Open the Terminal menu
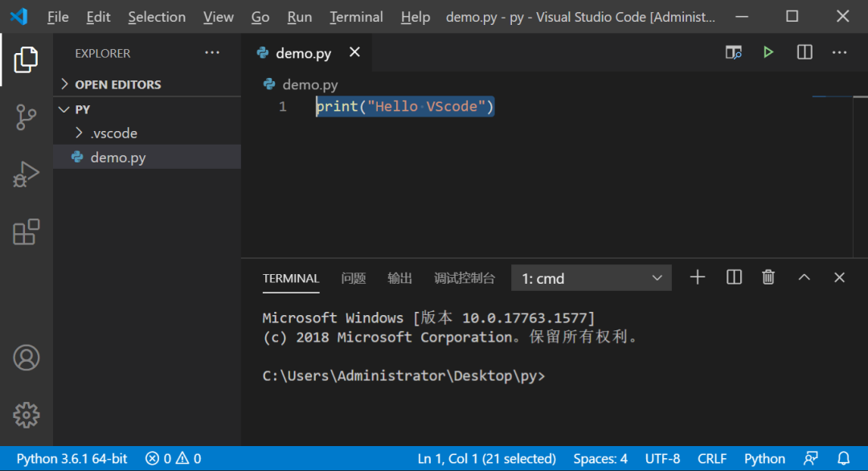Screen dimensions: 868x471 [356, 17]
